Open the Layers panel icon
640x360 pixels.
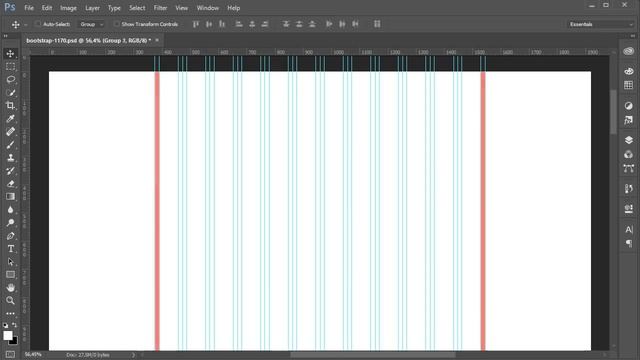pyautogui.click(x=629, y=140)
